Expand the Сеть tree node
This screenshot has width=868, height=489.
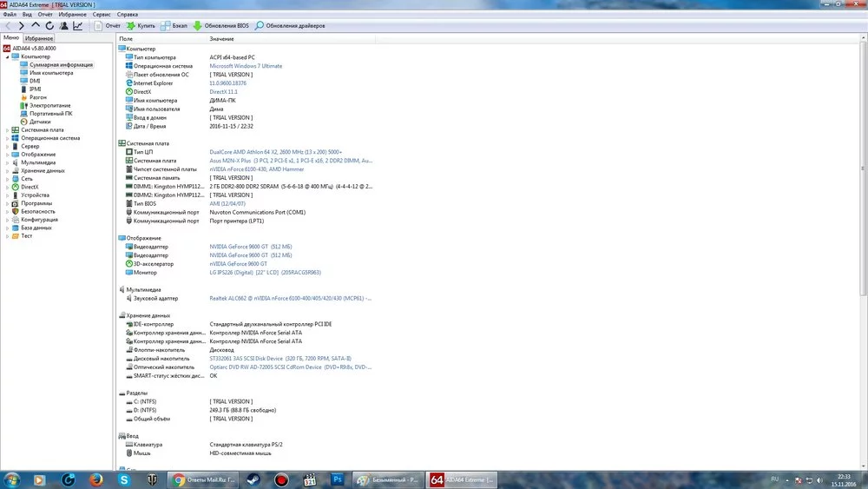[7, 179]
